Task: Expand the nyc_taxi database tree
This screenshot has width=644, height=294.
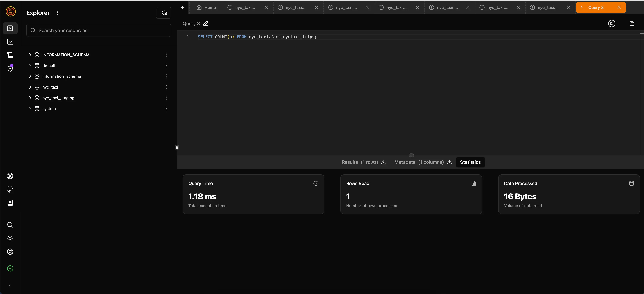Action: click(30, 87)
